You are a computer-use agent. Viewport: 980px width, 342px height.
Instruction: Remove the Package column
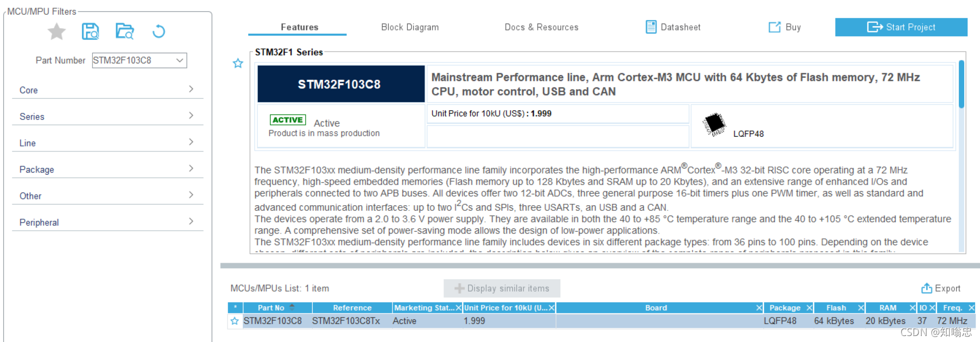[809, 308]
